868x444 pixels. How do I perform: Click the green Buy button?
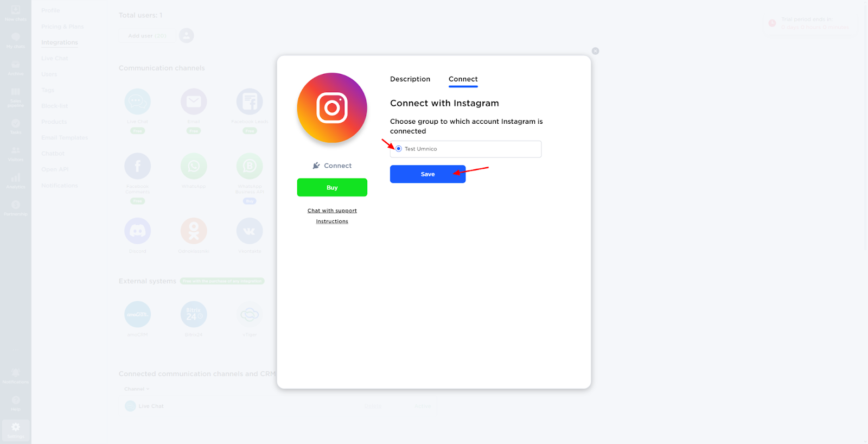click(332, 187)
